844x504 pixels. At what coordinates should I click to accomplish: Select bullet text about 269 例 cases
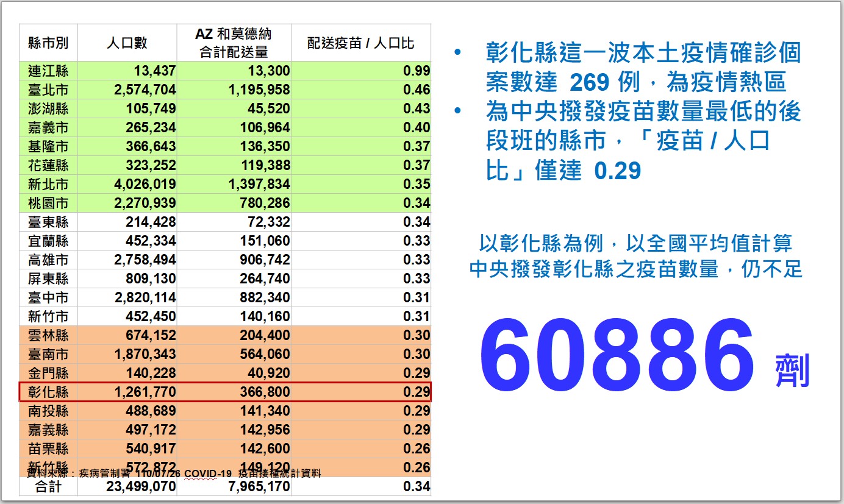point(643,67)
